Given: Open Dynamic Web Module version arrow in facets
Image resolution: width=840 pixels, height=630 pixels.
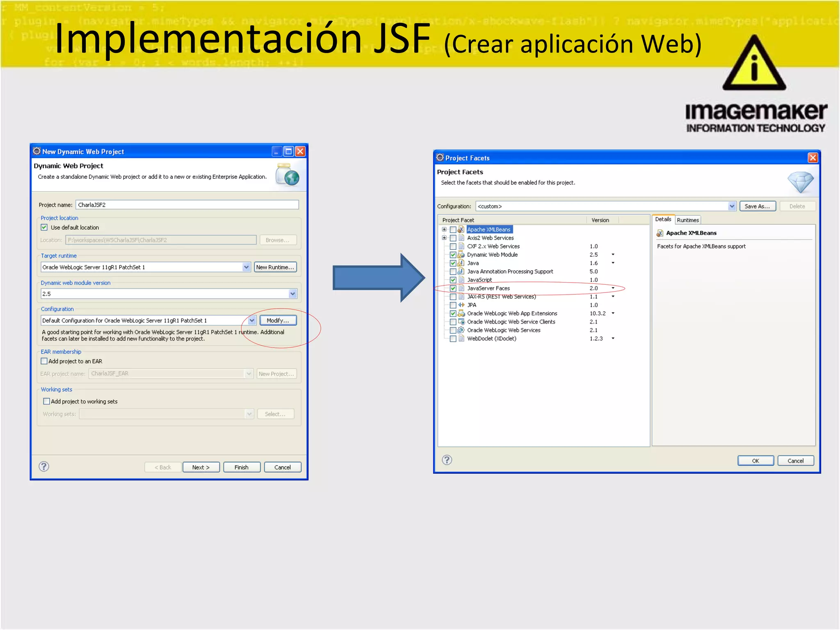Looking at the screenshot, I should point(613,255).
